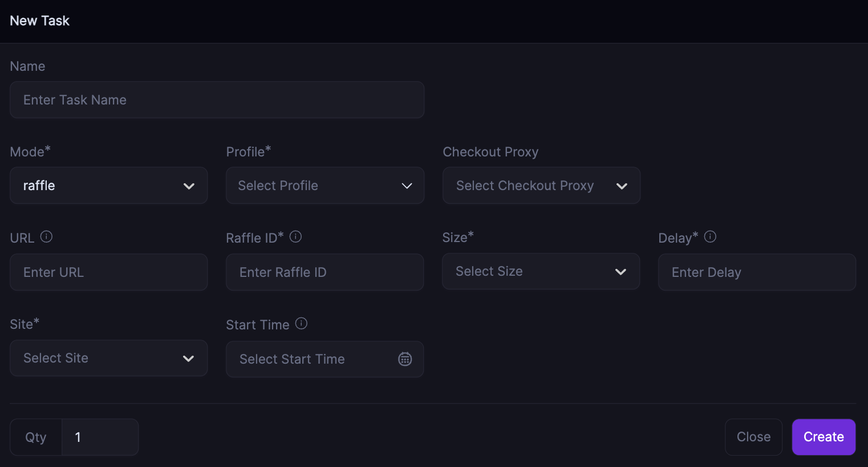Click the Raffle ID info icon
Image resolution: width=868 pixels, height=467 pixels.
(x=295, y=237)
